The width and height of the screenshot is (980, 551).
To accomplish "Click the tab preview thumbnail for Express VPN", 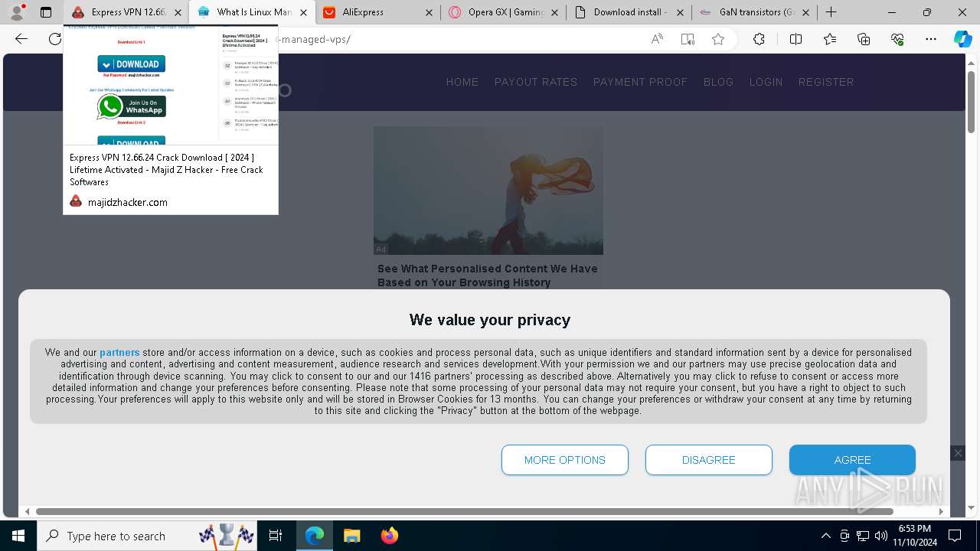I will 171,85.
